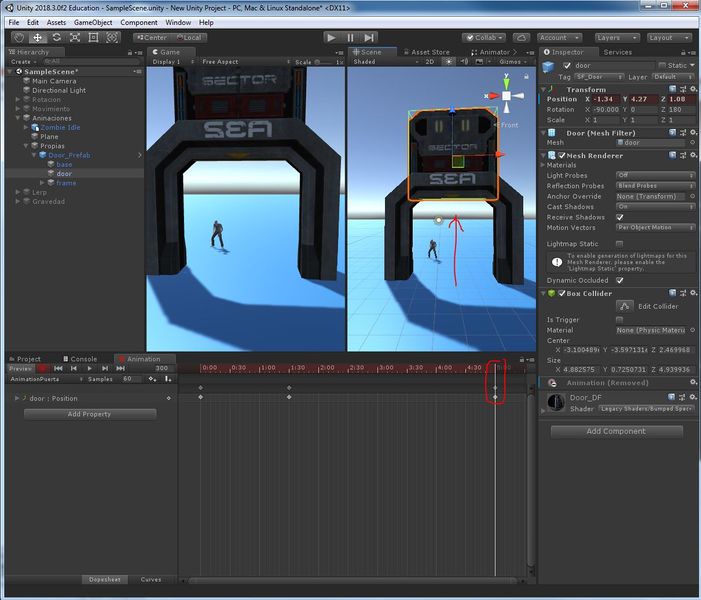Open Motion Vectors dropdown
Screen dimensions: 701x600
coord(655,228)
